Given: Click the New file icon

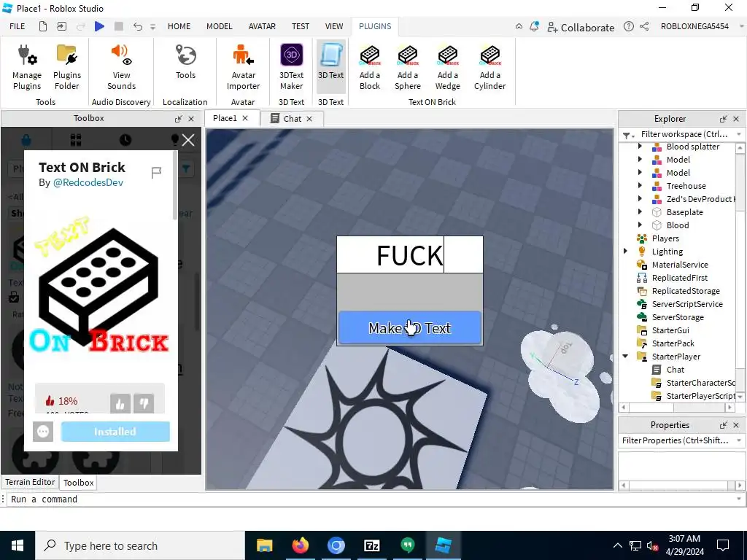Looking at the screenshot, I should coord(43,26).
